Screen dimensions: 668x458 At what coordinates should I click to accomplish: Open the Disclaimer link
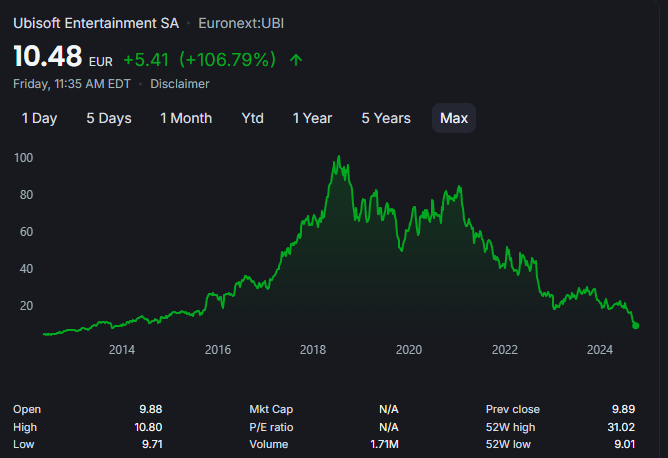pos(179,84)
